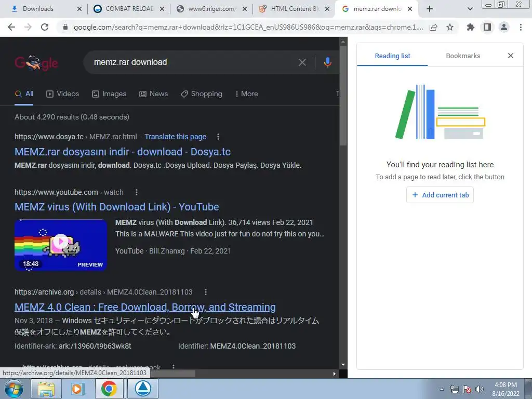Show hidden system tray icons
532x399 pixels.
click(442, 389)
